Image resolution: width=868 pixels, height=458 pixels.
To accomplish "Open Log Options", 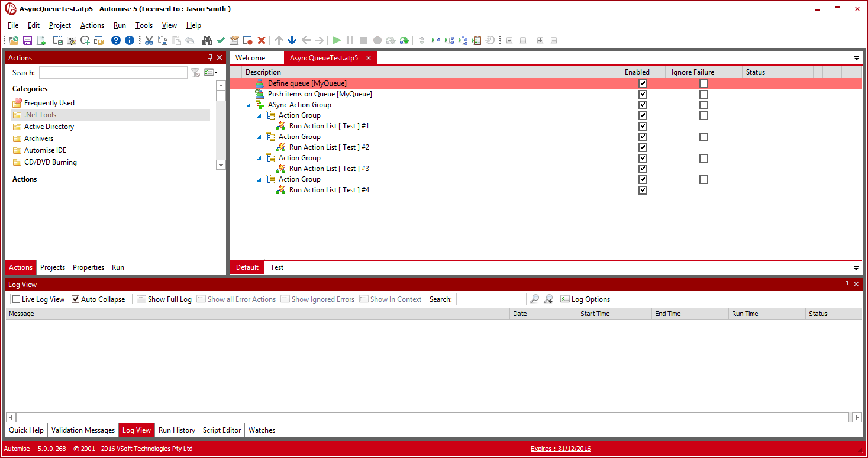I will (585, 299).
